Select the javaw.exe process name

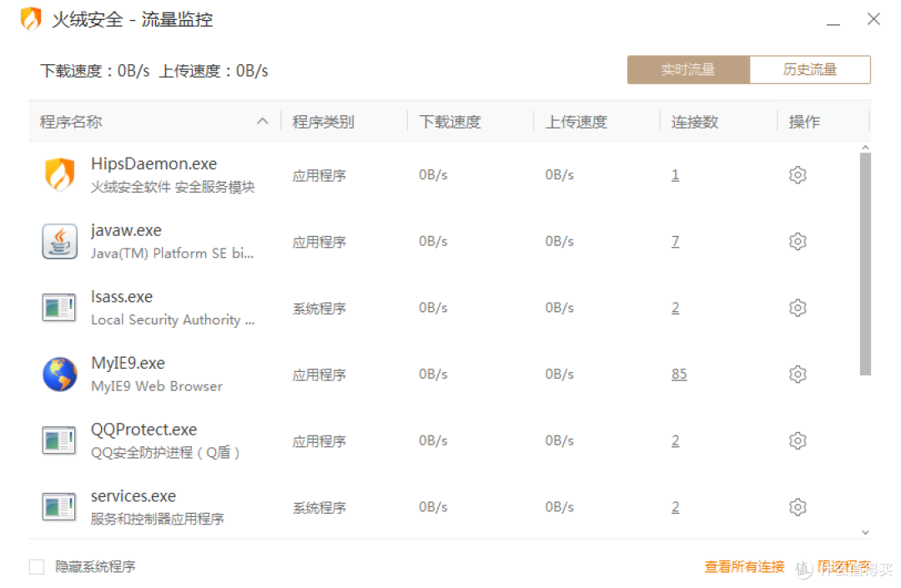[x=127, y=230]
